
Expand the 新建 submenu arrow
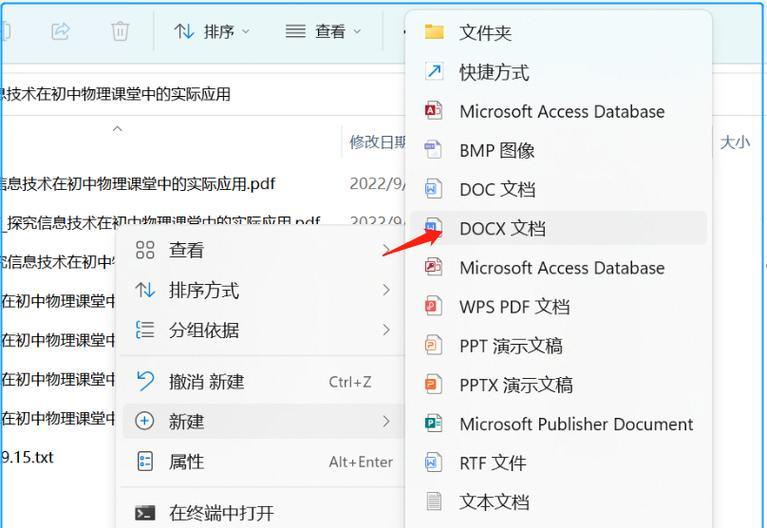tap(386, 421)
